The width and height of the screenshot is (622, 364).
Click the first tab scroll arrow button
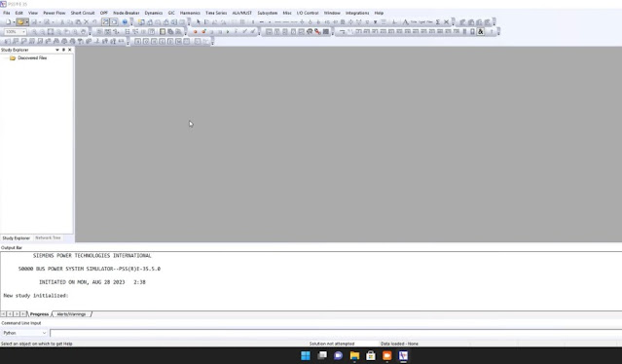(x=4, y=314)
